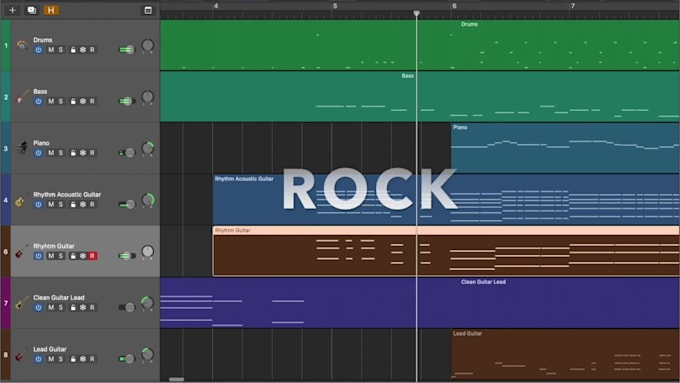Mute the Piano track
Image resolution: width=680 pixels, height=383 pixels.
[x=51, y=153]
